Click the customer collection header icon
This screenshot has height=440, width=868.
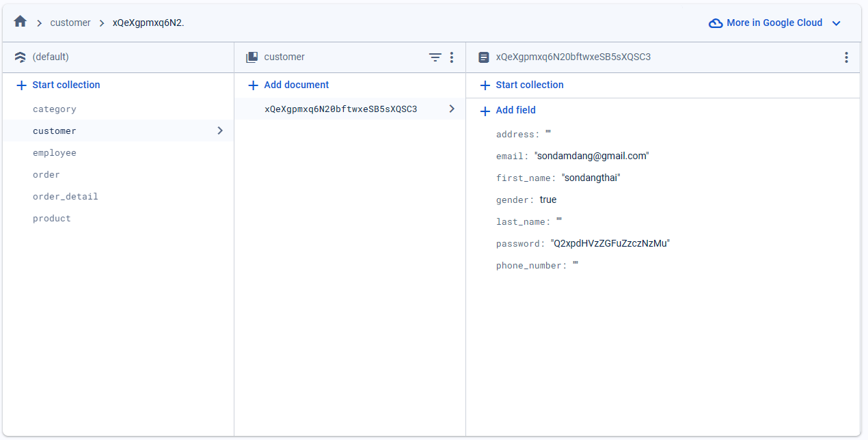click(x=252, y=57)
